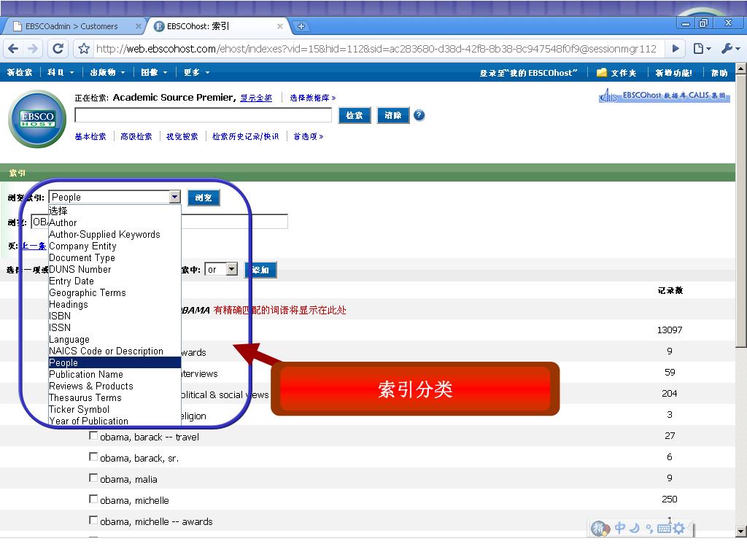Toggle the IME 中 Chinese mode icon
Image resolution: width=747 pixels, height=560 pixels.
(620, 528)
